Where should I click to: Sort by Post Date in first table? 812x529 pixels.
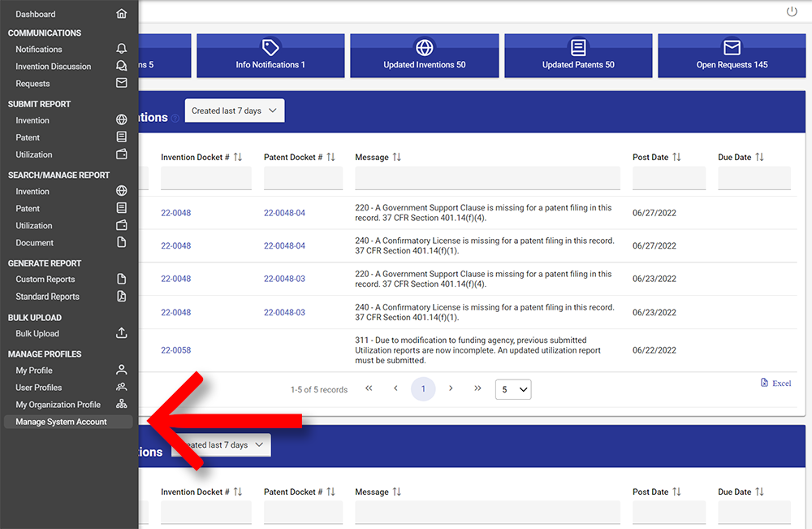click(676, 157)
